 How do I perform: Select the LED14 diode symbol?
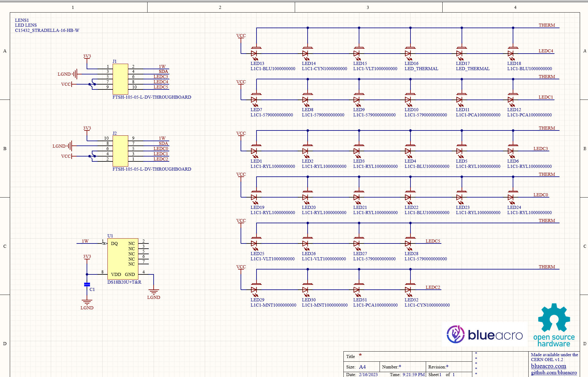[x=306, y=54]
